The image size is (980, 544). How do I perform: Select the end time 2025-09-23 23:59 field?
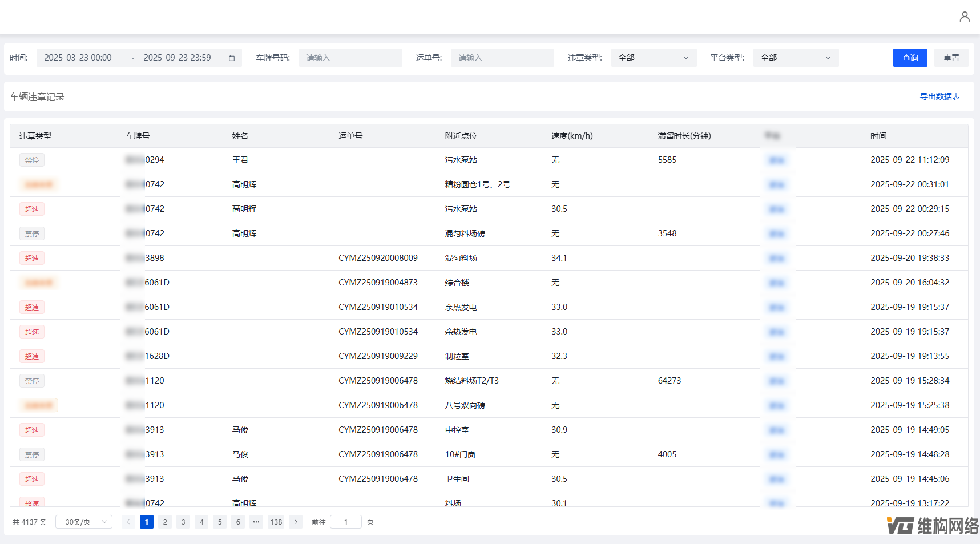click(177, 58)
